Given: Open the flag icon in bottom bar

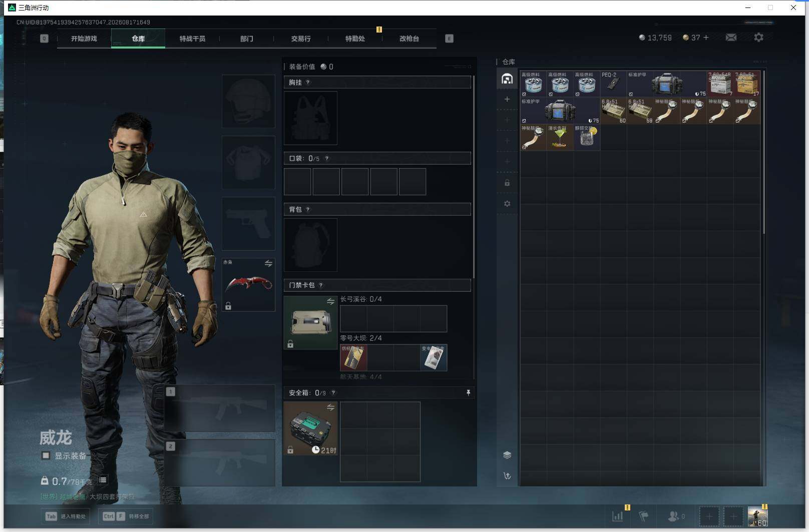Looking at the screenshot, I should click(644, 516).
